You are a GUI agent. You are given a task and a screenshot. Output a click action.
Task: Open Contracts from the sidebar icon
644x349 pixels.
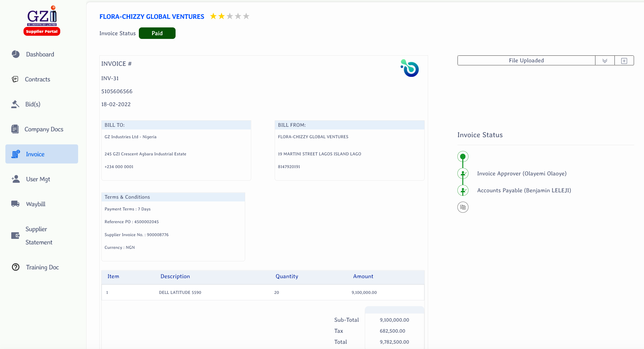pos(15,79)
